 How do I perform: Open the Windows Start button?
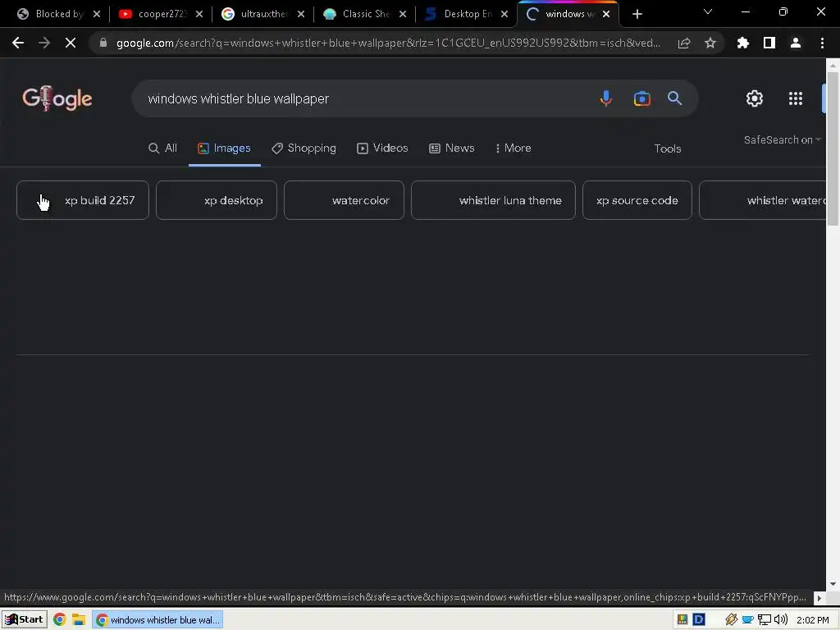pos(24,620)
